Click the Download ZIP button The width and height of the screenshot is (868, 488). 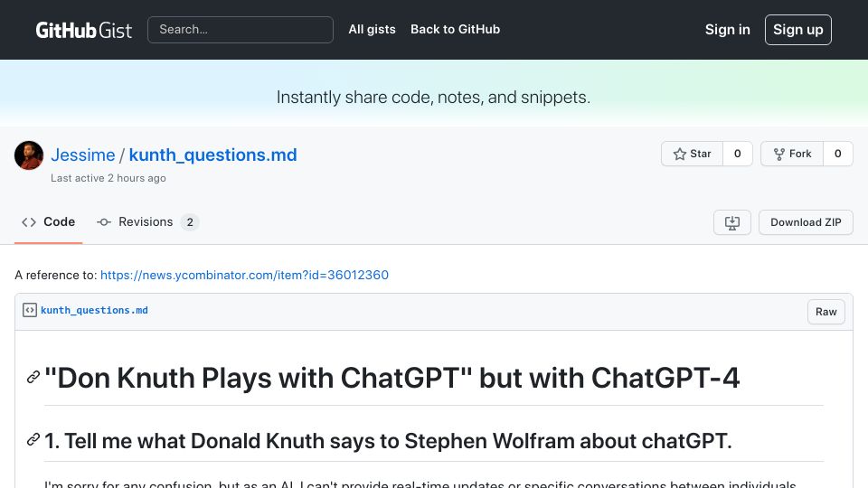[x=806, y=222]
